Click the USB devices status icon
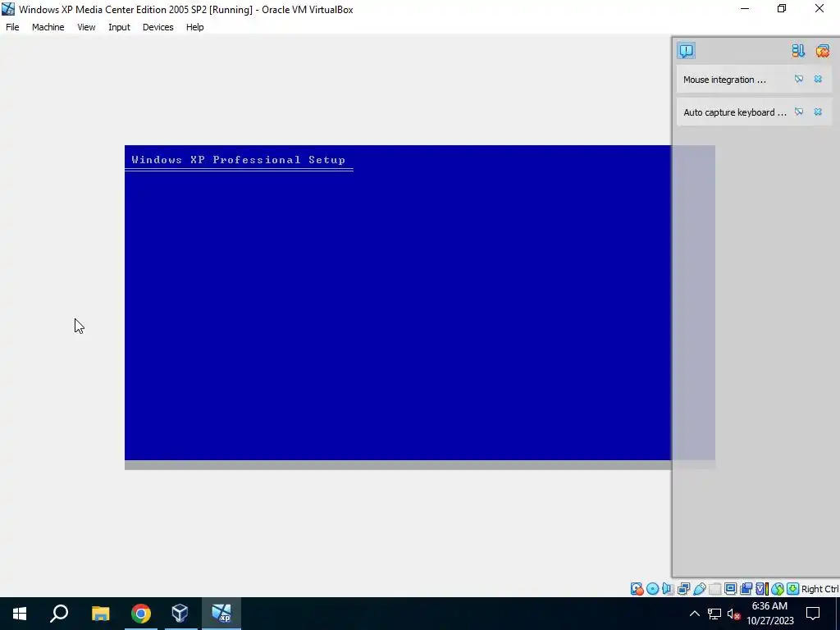 [699, 589]
